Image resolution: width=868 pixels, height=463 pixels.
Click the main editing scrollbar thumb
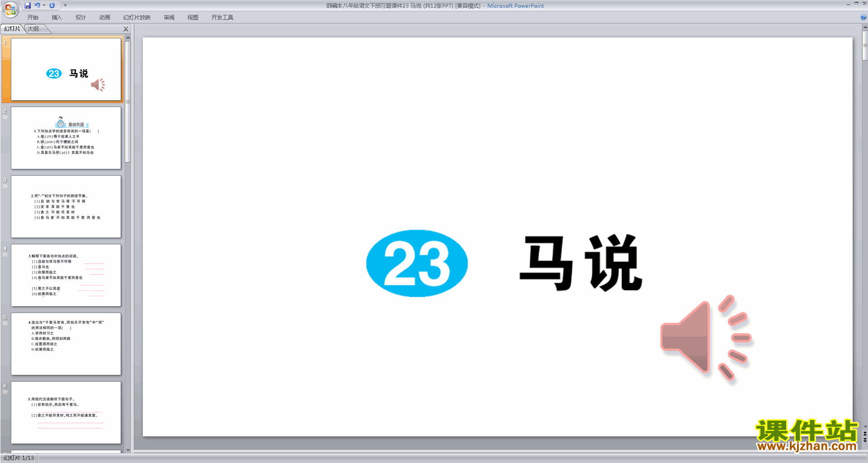865,45
